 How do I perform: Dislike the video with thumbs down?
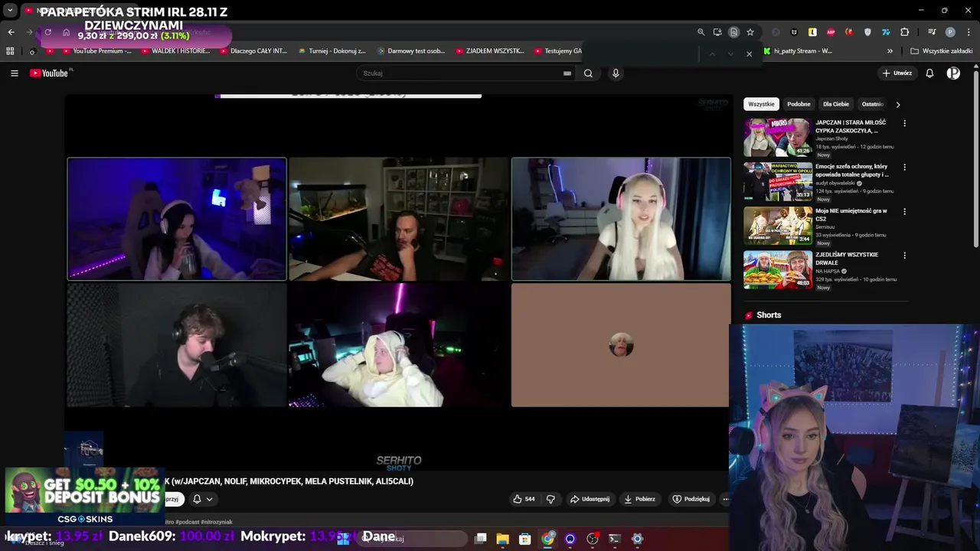pyautogui.click(x=550, y=499)
